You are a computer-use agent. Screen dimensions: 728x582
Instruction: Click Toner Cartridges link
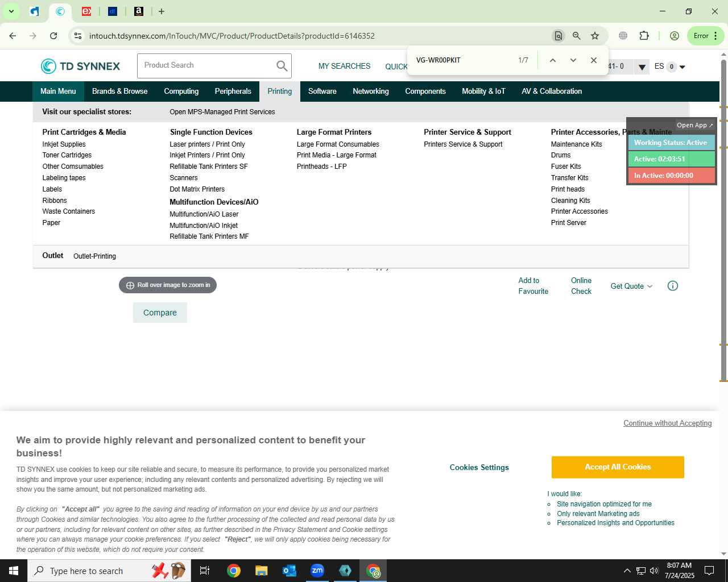coord(67,155)
